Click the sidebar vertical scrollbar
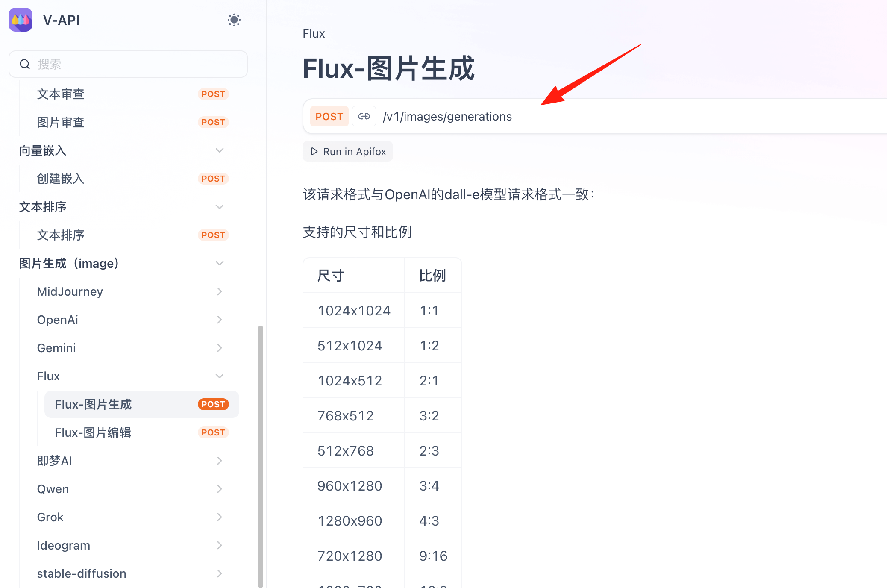887x588 pixels. (x=261, y=456)
